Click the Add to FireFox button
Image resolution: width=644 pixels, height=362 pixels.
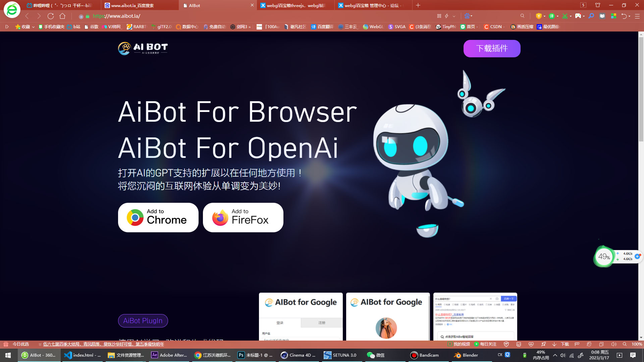click(243, 218)
